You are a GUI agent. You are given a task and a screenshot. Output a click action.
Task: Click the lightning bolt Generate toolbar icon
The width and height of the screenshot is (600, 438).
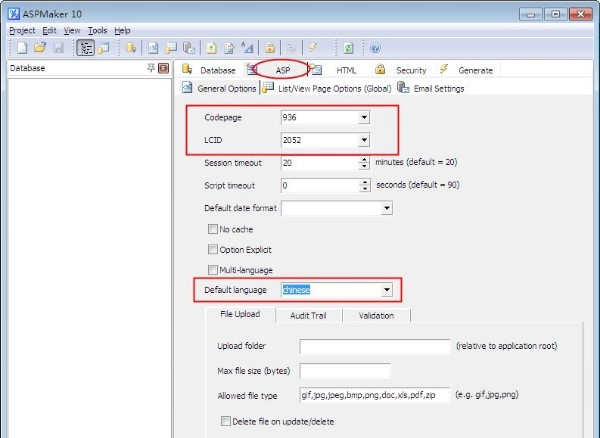click(313, 47)
